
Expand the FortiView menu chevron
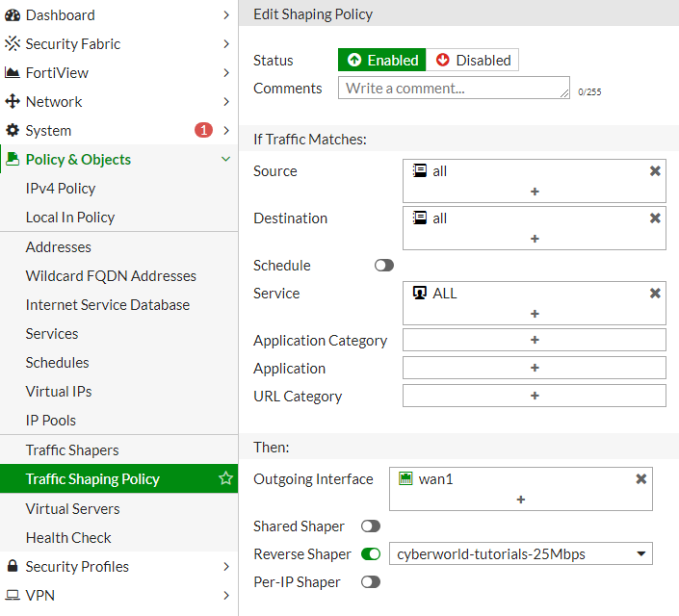pos(226,73)
